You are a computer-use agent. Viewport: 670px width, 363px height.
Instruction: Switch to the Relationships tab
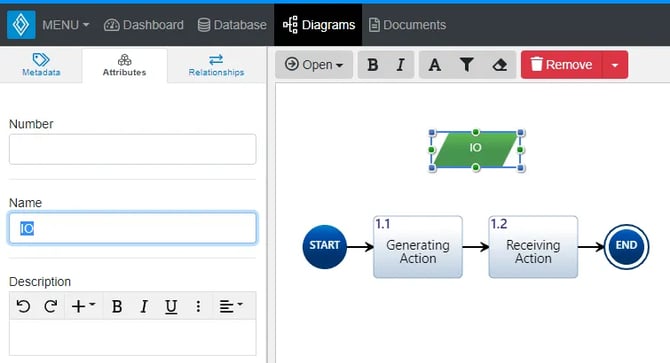click(x=216, y=65)
